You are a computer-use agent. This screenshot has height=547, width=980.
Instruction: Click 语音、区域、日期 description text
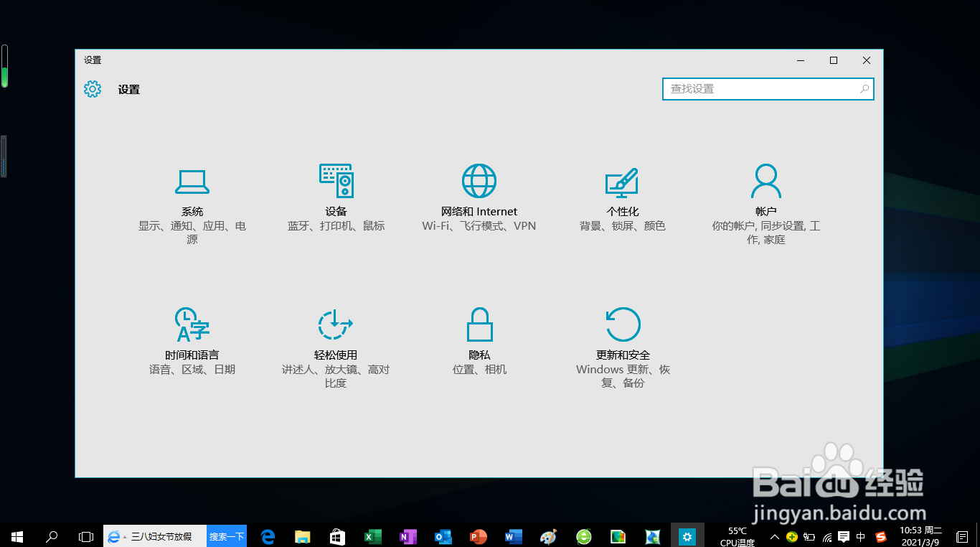coord(192,370)
